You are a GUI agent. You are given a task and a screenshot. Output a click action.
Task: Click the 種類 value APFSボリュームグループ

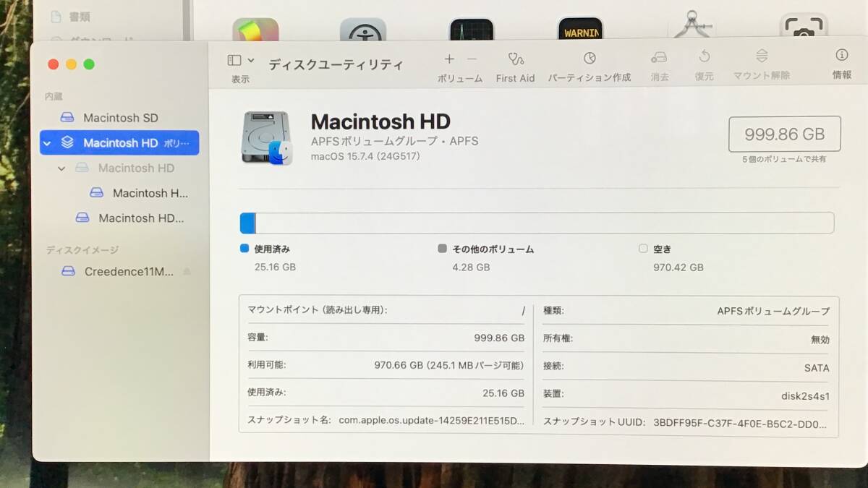coord(773,311)
